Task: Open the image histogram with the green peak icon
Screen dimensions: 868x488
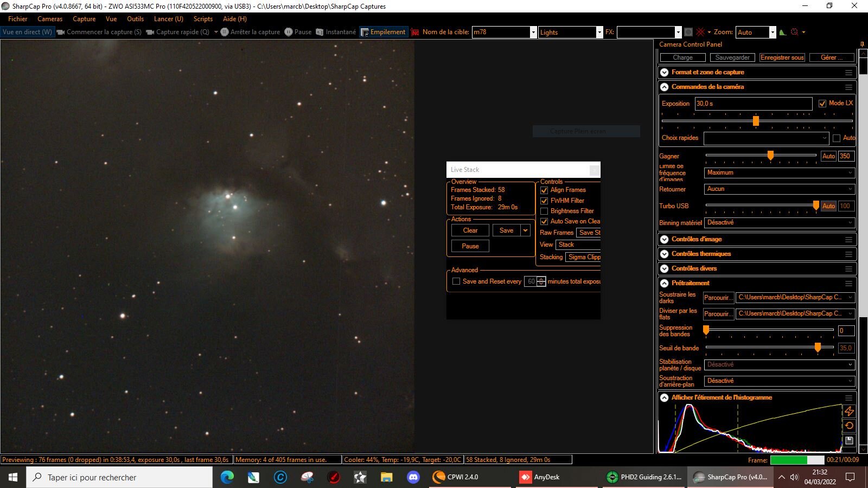Action: pos(782,32)
